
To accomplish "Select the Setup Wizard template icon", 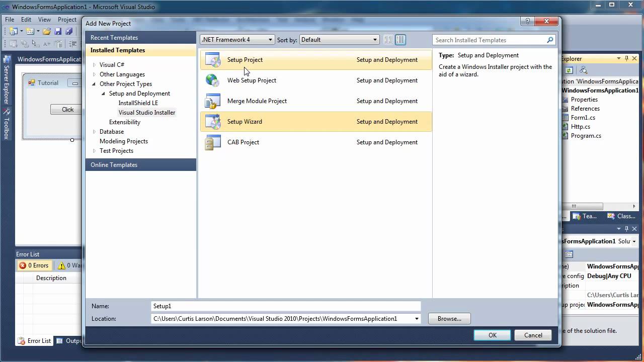I will tap(213, 121).
